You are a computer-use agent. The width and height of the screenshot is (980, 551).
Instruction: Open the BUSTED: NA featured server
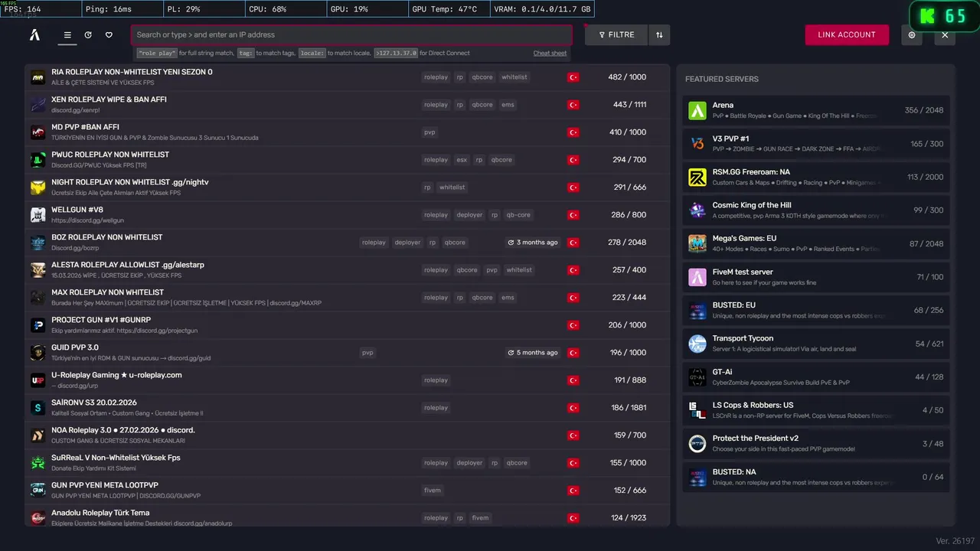pyautogui.click(x=816, y=477)
